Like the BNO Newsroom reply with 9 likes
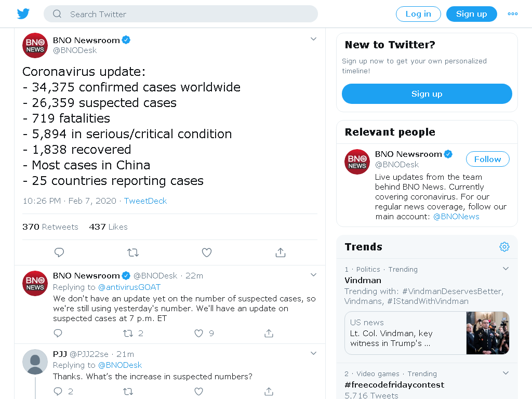This screenshot has width=532, height=399. pyautogui.click(x=198, y=334)
